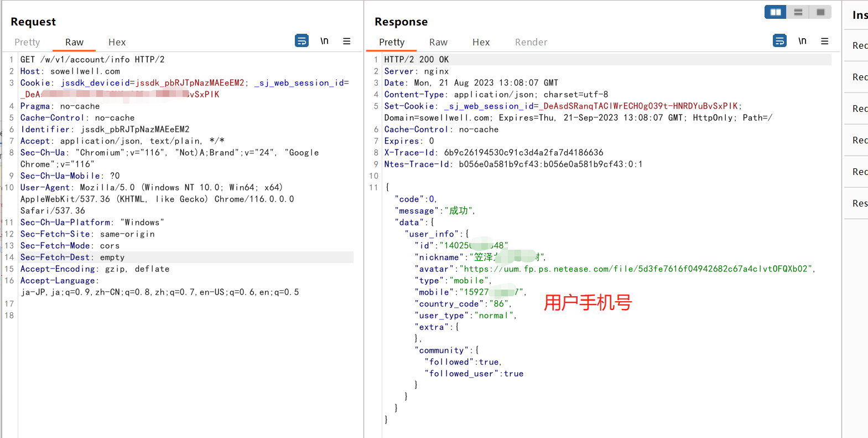Click the HTTP/2 200 OK status line
This screenshot has height=438, width=868.
pyautogui.click(x=417, y=59)
